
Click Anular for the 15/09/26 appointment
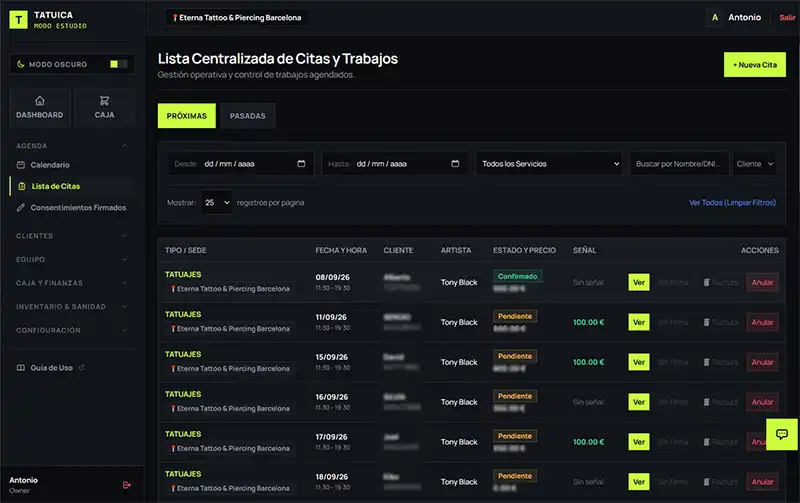click(x=762, y=362)
